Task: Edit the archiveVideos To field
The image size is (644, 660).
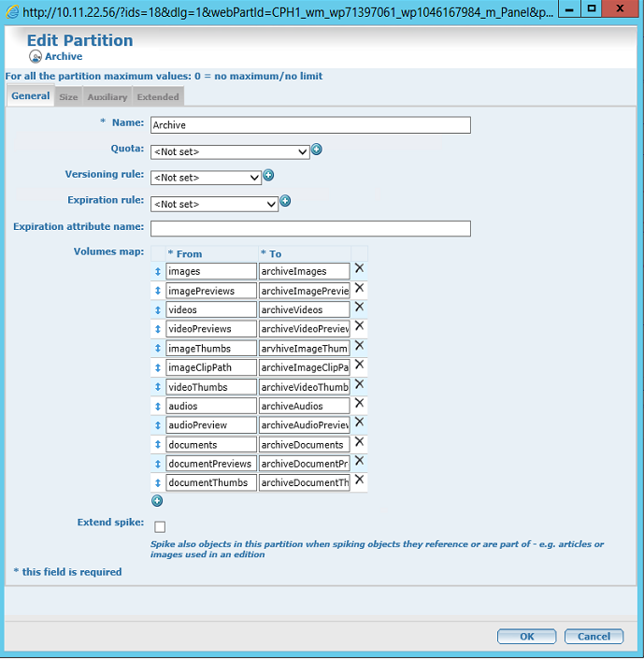Action: (x=305, y=309)
